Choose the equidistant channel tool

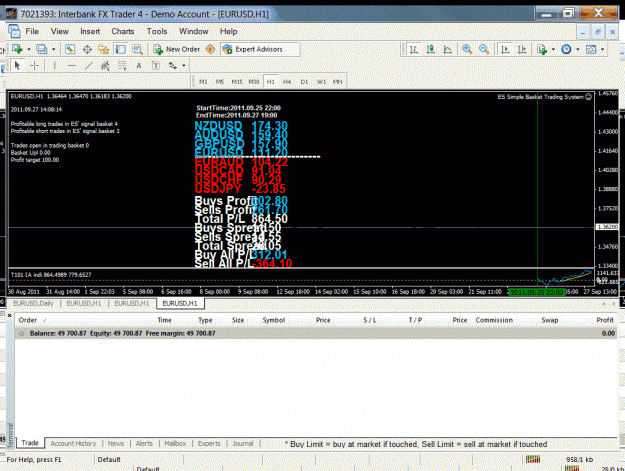click(105, 65)
